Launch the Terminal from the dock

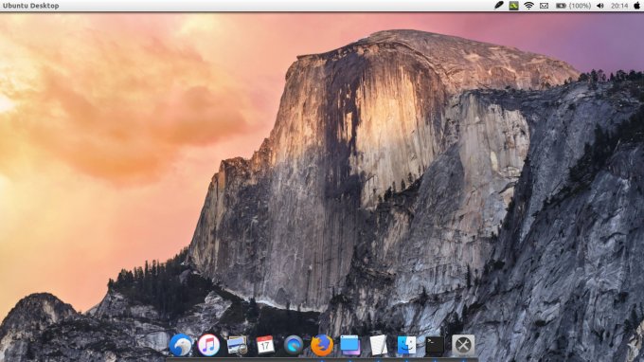click(x=435, y=345)
